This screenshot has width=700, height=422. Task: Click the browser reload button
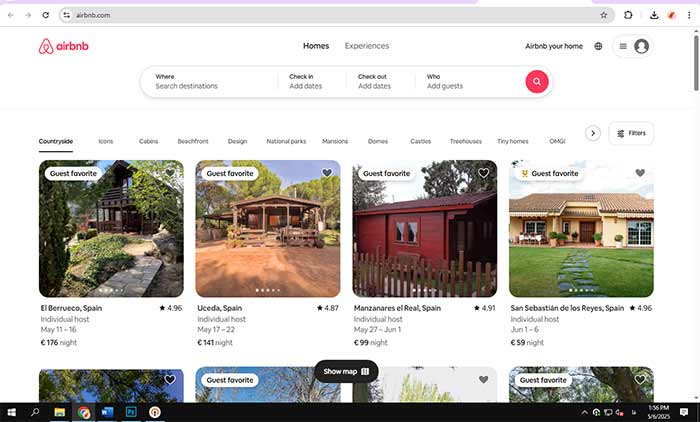pyautogui.click(x=46, y=15)
